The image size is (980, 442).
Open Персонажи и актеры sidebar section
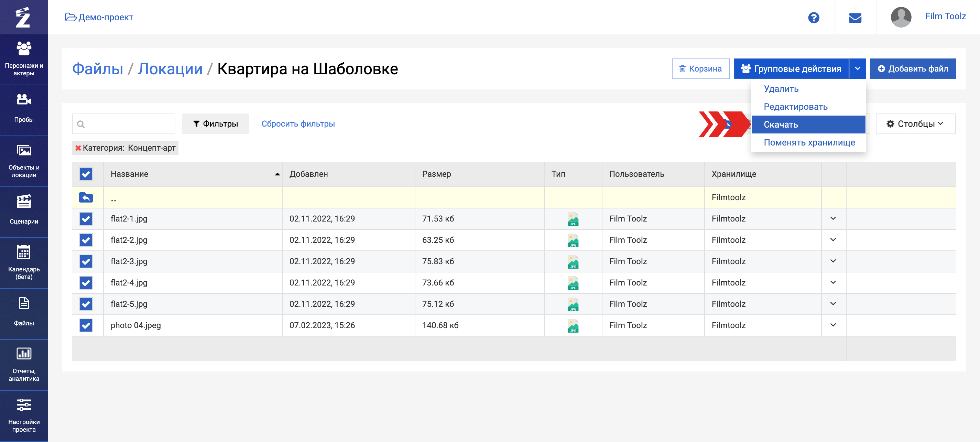24,59
